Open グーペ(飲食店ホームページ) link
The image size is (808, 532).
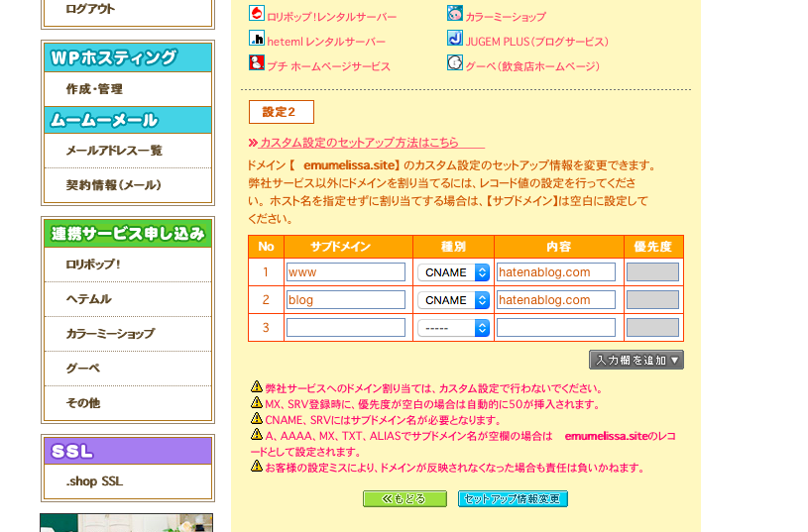[x=532, y=66]
